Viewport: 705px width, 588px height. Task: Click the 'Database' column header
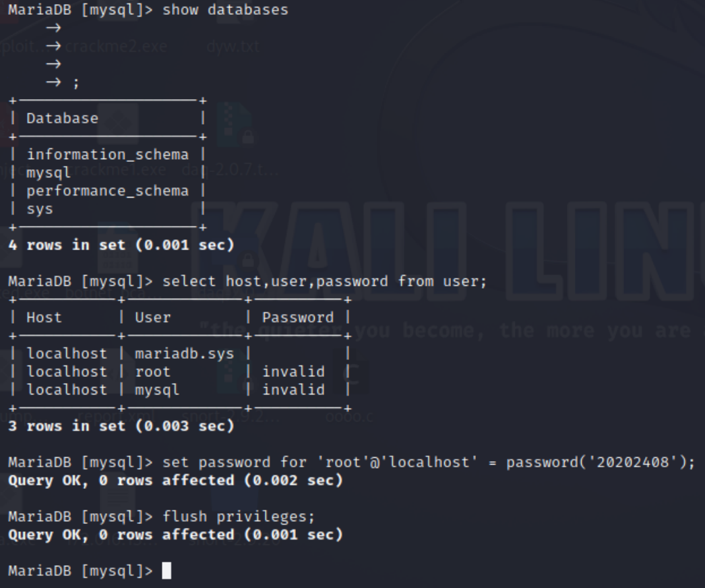pyautogui.click(x=62, y=118)
